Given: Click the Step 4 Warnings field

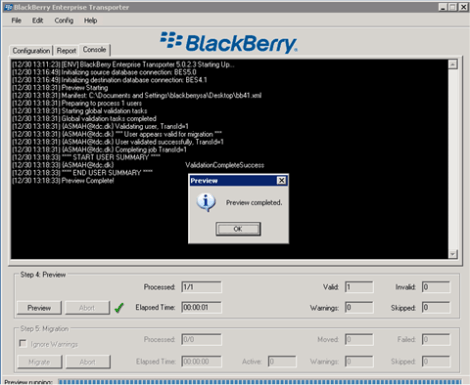Looking at the screenshot, I should click(x=359, y=307).
